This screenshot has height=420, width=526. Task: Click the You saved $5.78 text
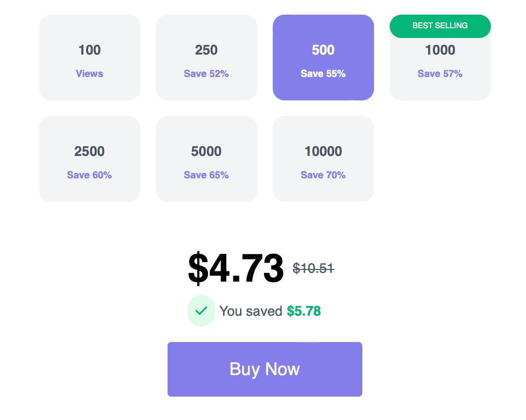271,311
